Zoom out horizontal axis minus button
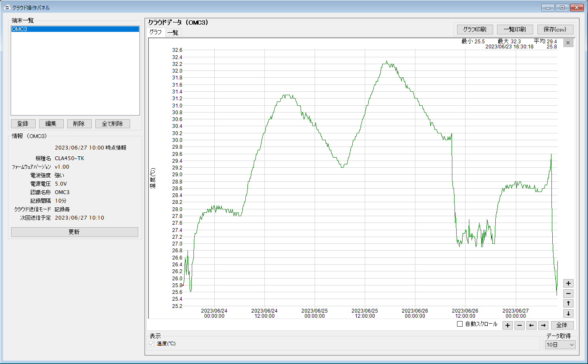This screenshot has width=588, height=364. pos(520,325)
